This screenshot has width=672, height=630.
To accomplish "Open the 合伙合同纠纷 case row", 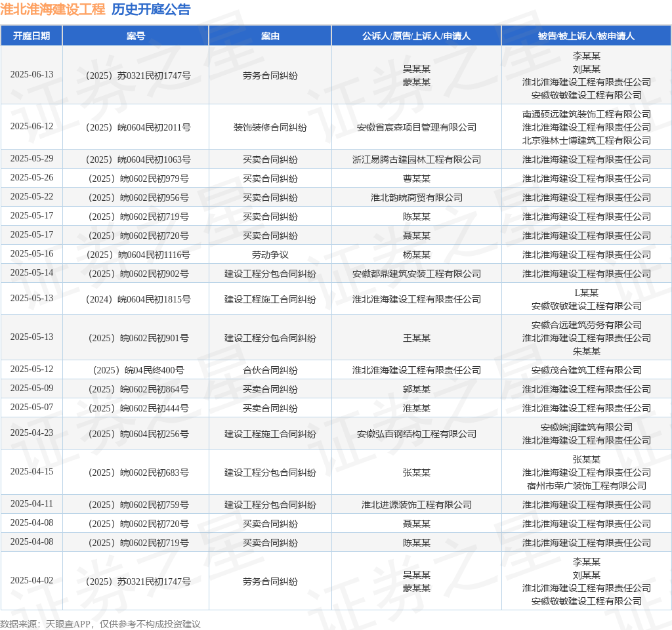I will pyautogui.click(x=270, y=369).
